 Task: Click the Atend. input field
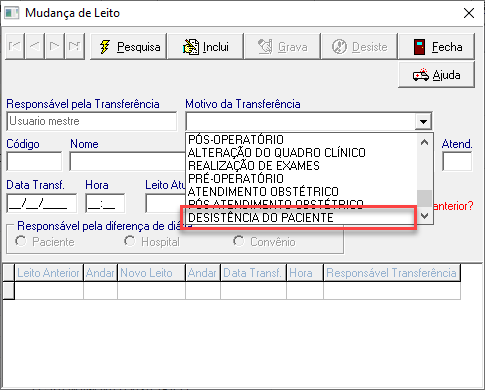(x=457, y=161)
